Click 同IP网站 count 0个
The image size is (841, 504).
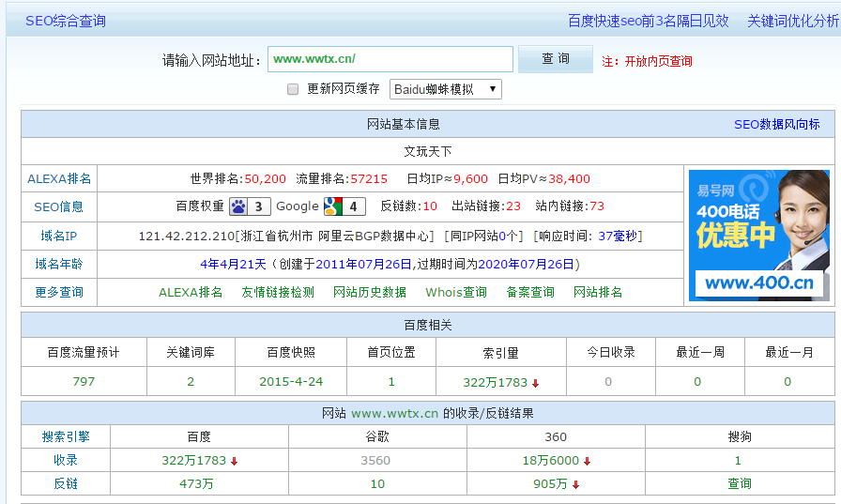tap(508, 236)
